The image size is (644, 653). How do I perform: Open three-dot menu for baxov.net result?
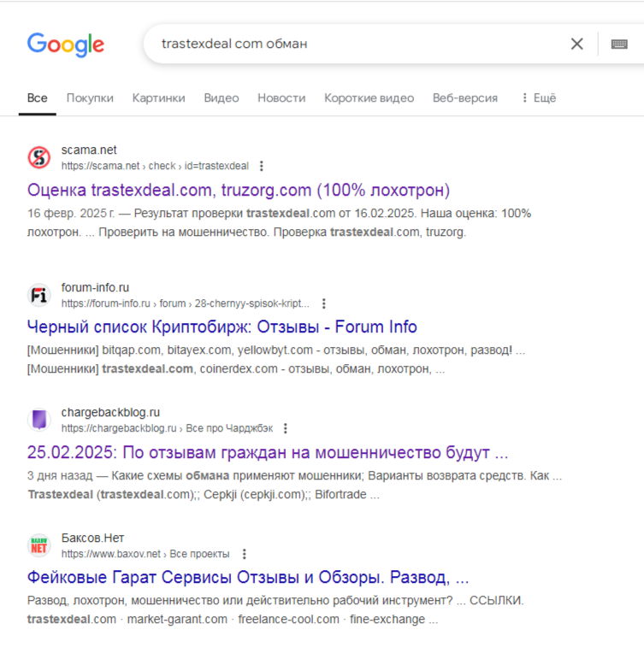tap(245, 554)
